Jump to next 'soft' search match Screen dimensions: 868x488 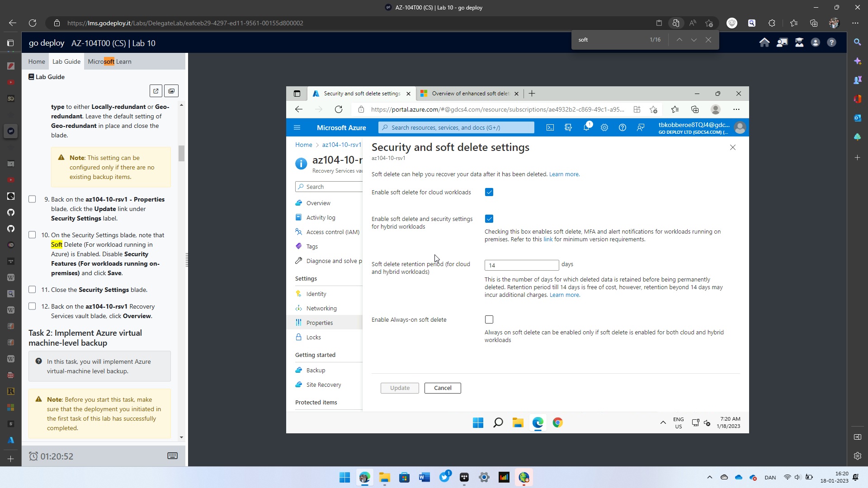tap(694, 39)
